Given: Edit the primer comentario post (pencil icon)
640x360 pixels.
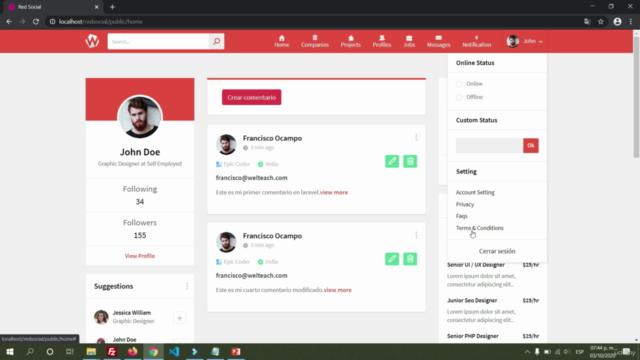Looking at the screenshot, I should click(x=392, y=161).
